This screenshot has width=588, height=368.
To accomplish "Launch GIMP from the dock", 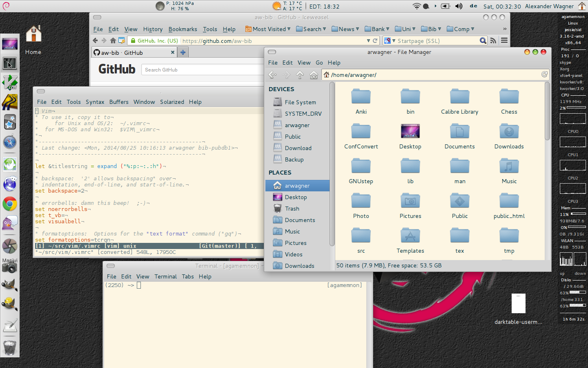I will tap(10, 285).
